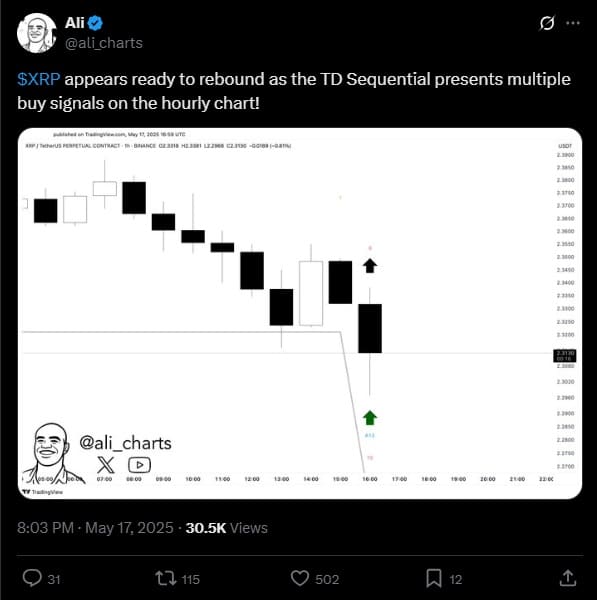Click Ali's profile avatar picture

point(37,33)
